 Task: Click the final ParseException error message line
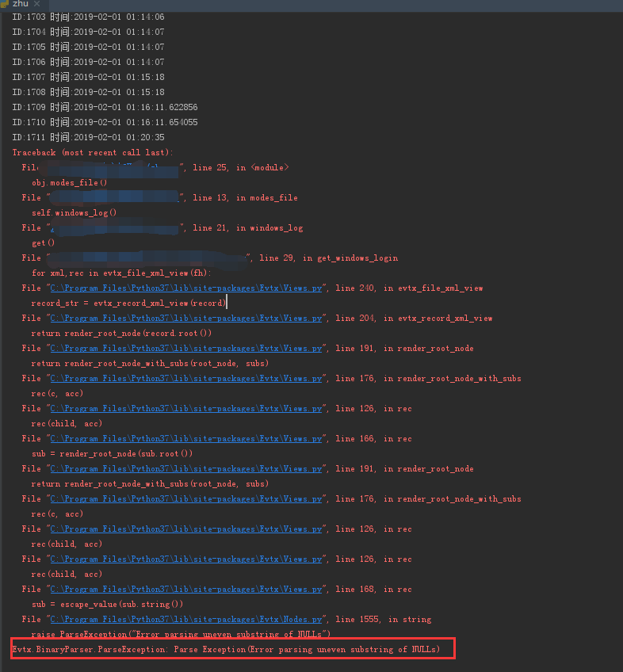[226, 650]
